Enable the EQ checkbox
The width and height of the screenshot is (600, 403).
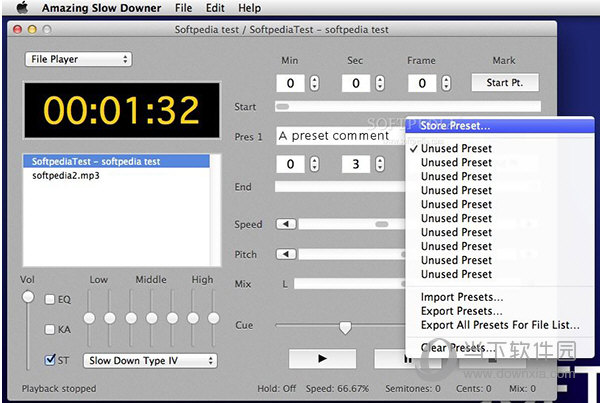point(50,299)
